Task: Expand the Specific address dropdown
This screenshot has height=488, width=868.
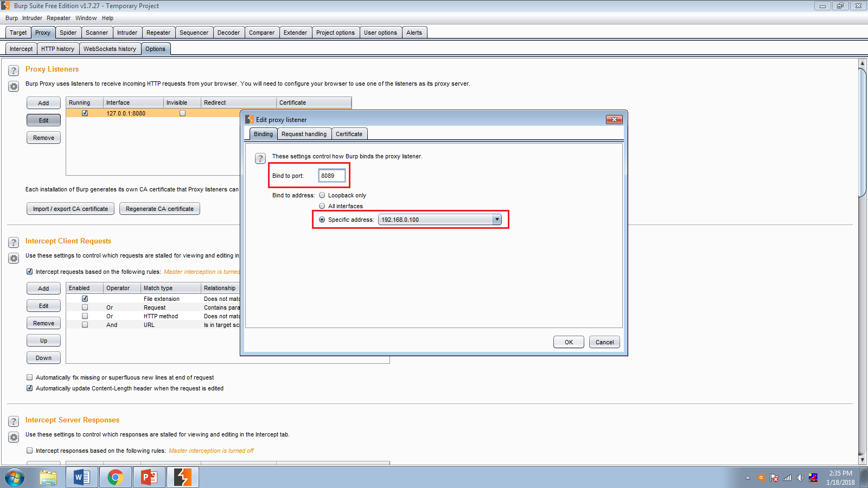Action: click(497, 220)
